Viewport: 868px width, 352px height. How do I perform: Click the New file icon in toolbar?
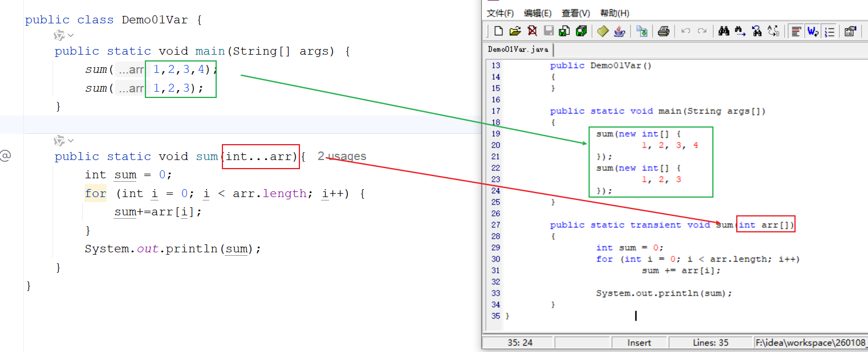pyautogui.click(x=498, y=31)
